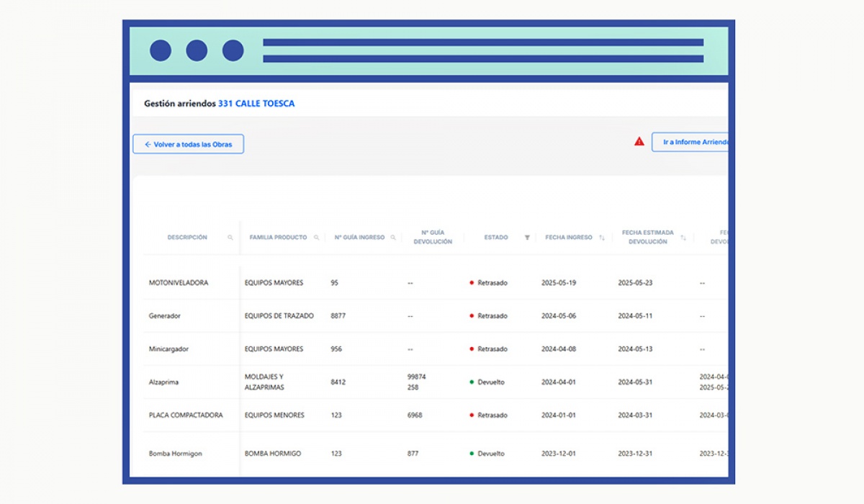
Task: Click guide number 8877 in Generador row
Action: (x=338, y=316)
